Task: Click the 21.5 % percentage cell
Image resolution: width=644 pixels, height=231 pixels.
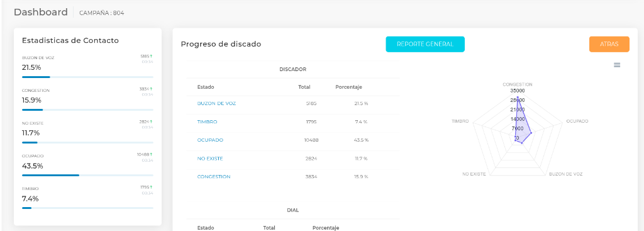Action: click(x=362, y=104)
